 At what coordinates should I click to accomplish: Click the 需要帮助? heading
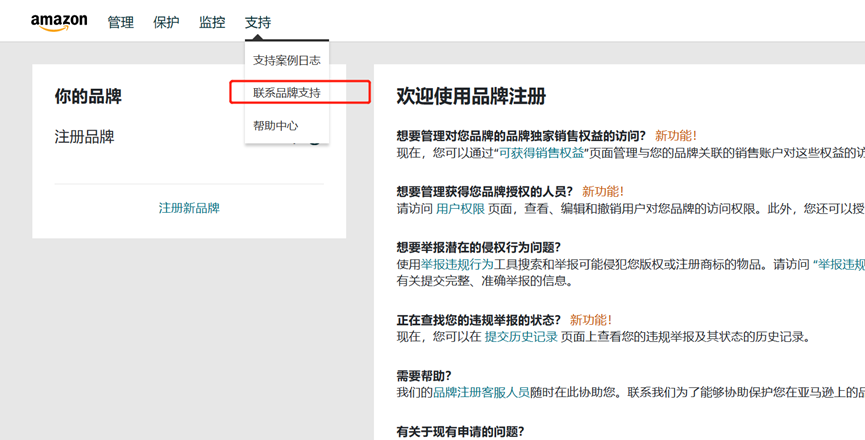click(x=424, y=376)
